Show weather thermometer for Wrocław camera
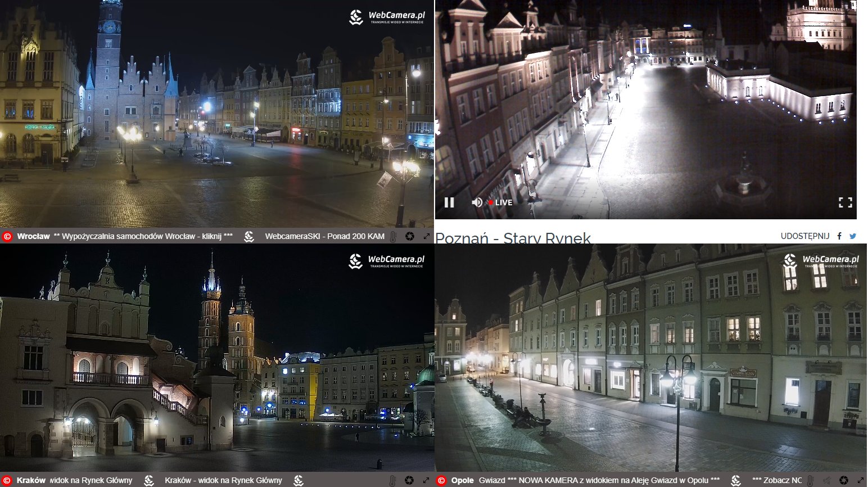Image resolution: width=868 pixels, height=487 pixels. point(394,237)
